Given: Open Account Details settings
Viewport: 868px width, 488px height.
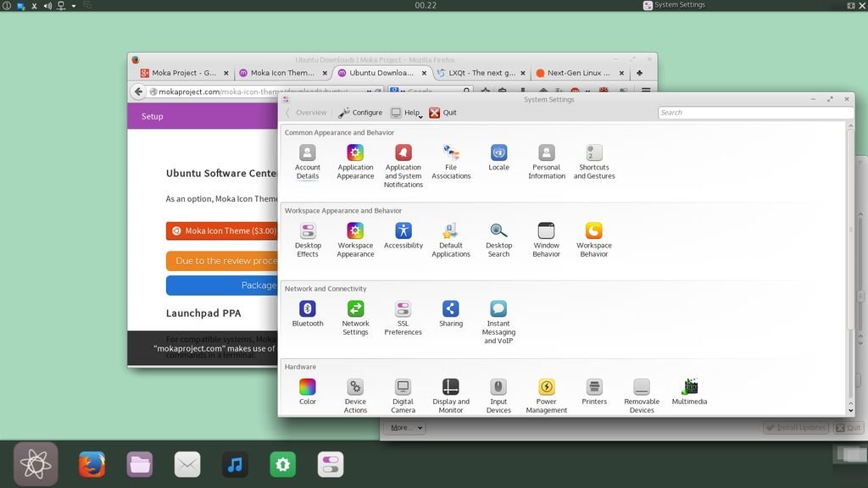Looking at the screenshot, I should point(308,160).
